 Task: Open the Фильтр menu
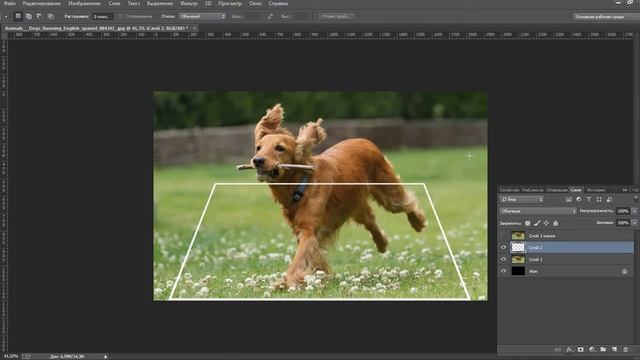pyautogui.click(x=189, y=3)
